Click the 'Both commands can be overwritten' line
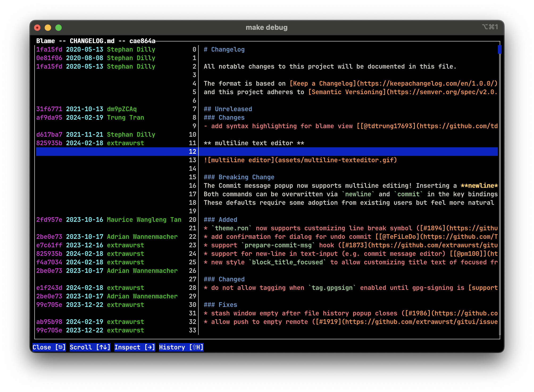534x392 pixels. 351,194
